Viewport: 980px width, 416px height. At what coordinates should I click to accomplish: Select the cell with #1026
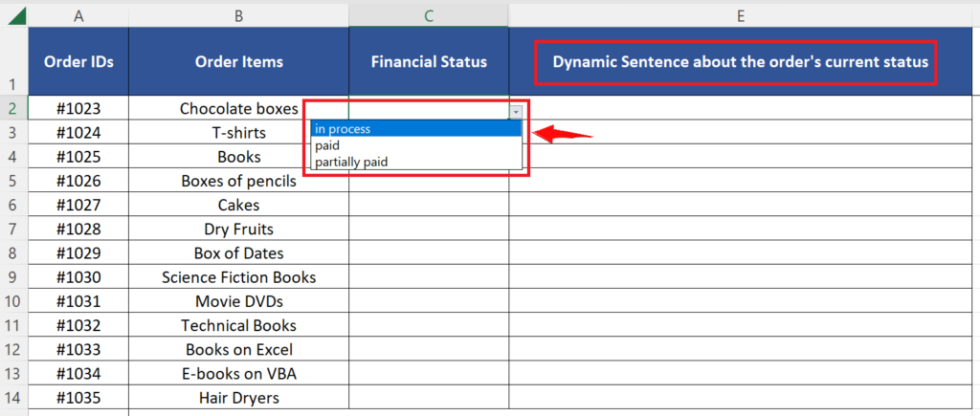[x=78, y=181]
